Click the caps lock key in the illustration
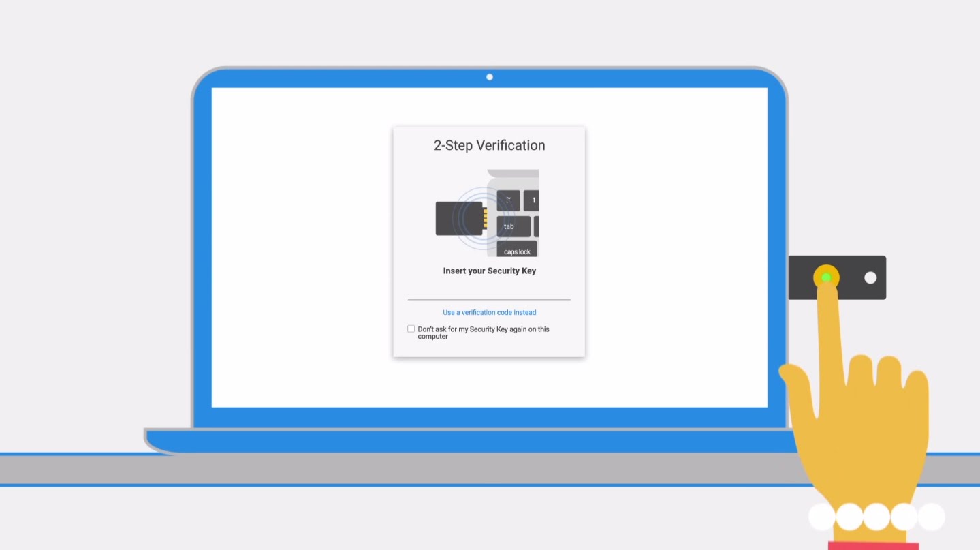This screenshot has width=980, height=550. [x=517, y=249]
